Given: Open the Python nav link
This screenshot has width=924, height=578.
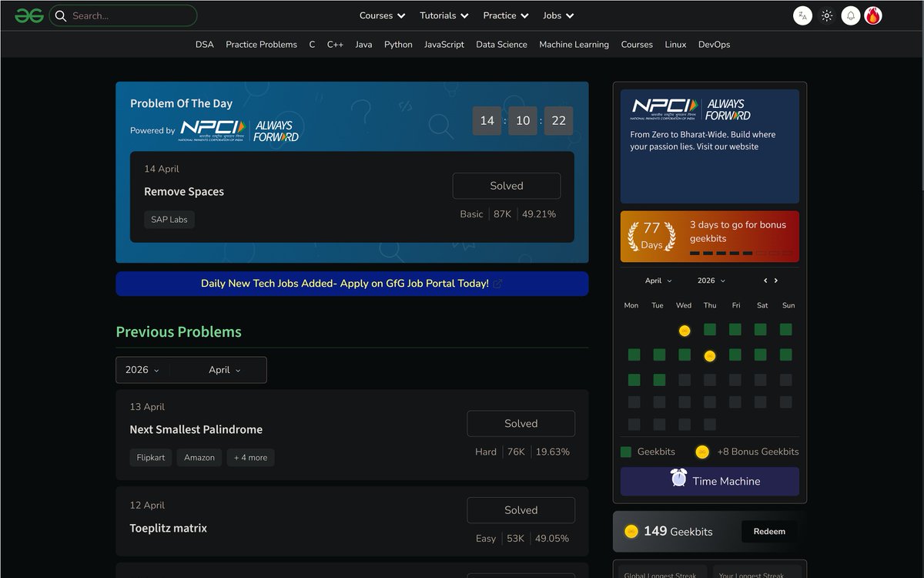Looking at the screenshot, I should (398, 45).
